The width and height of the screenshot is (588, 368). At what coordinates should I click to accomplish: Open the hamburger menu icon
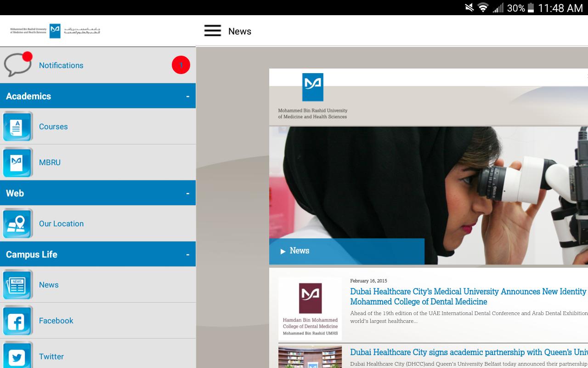pos(213,31)
